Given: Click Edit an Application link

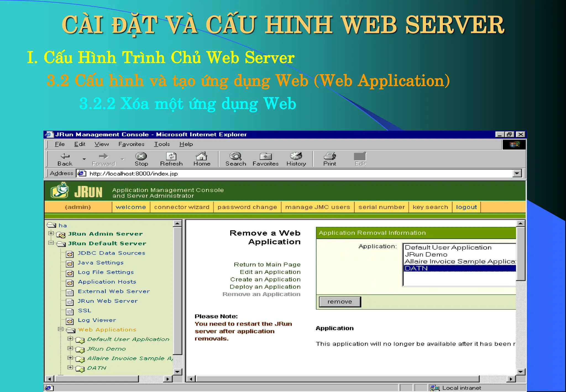Looking at the screenshot, I should click(x=270, y=272).
